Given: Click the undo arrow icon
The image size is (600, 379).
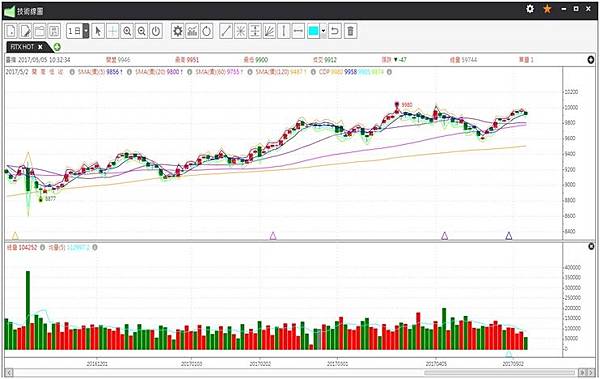Looking at the screenshot, I should point(335,31).
